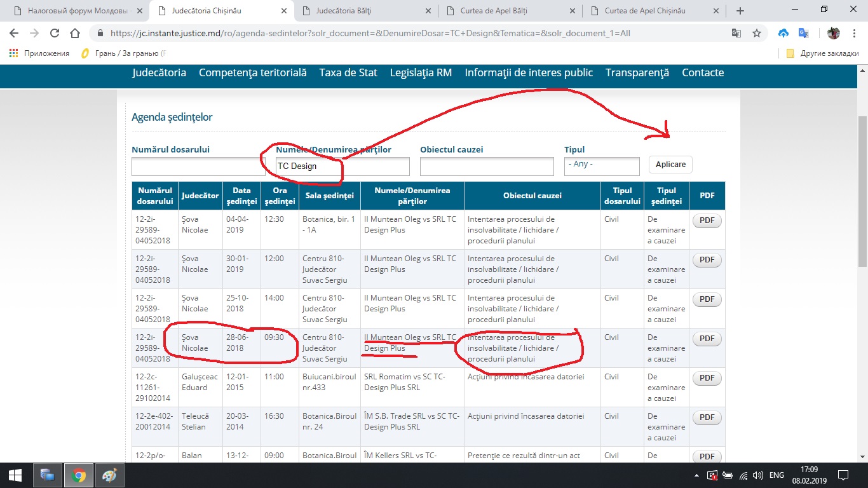868x488 pixels.
Task: Click the Obiectul cauzei input field
Action: (487, 166)
